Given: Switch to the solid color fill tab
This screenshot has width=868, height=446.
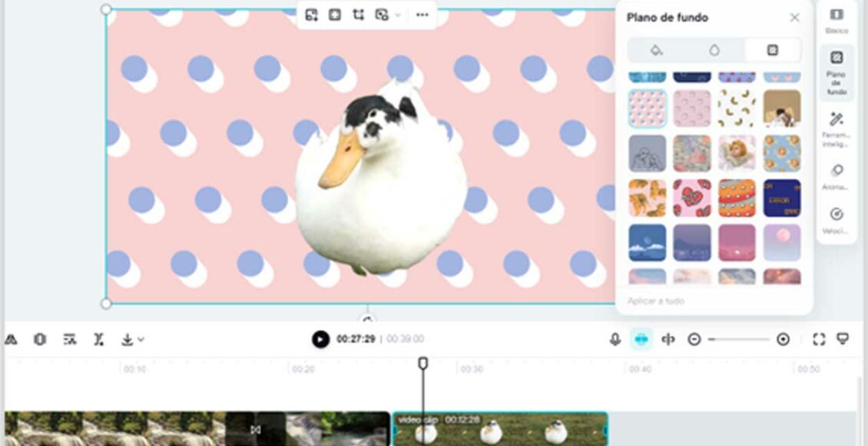Looking at the screenshot, I should [x=656, y=50].
